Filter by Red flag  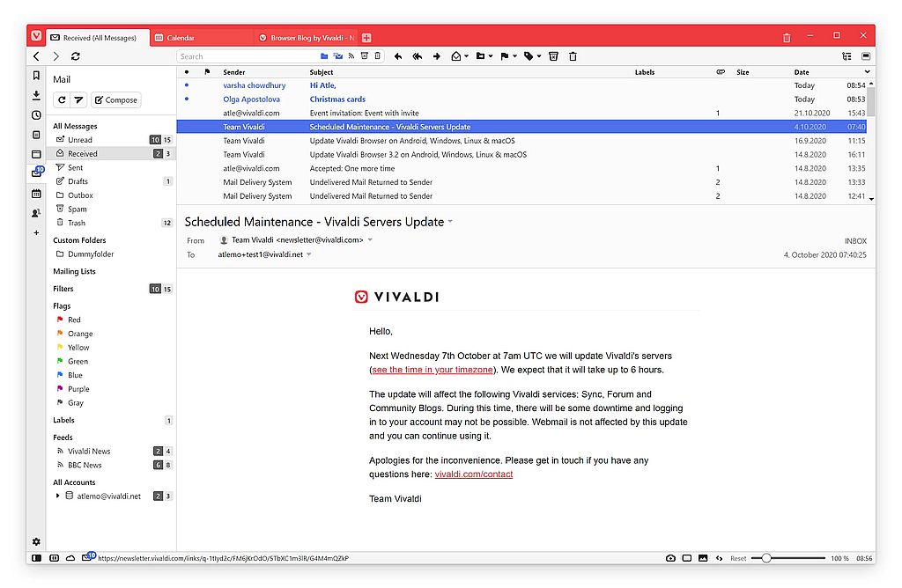coord(113,320)
